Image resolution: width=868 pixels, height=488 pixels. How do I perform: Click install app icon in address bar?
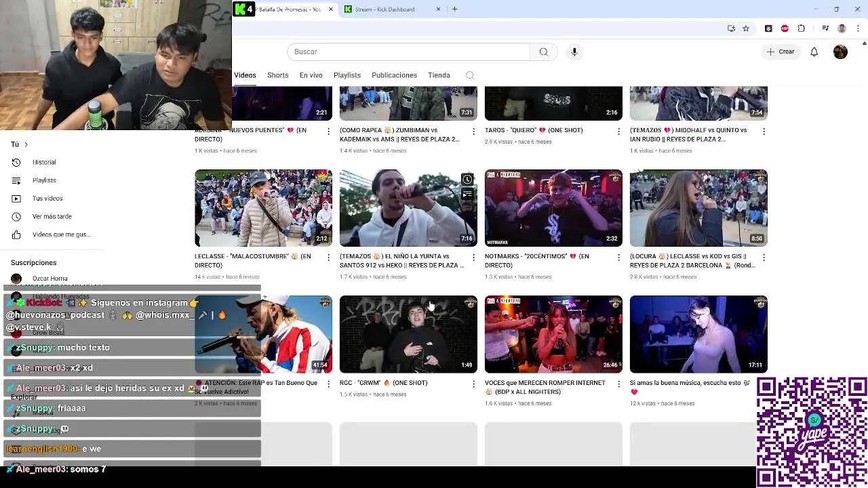pyautogui.click(x=731, y=28)
